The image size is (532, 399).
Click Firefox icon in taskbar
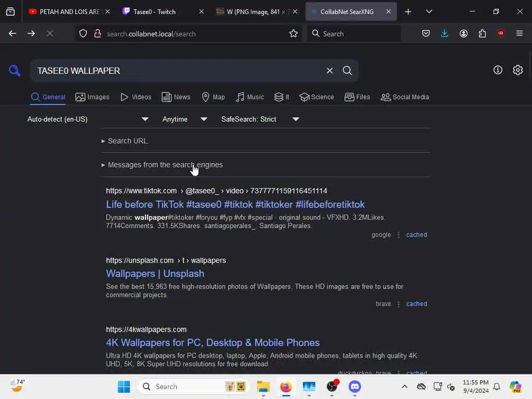point(286,387)
